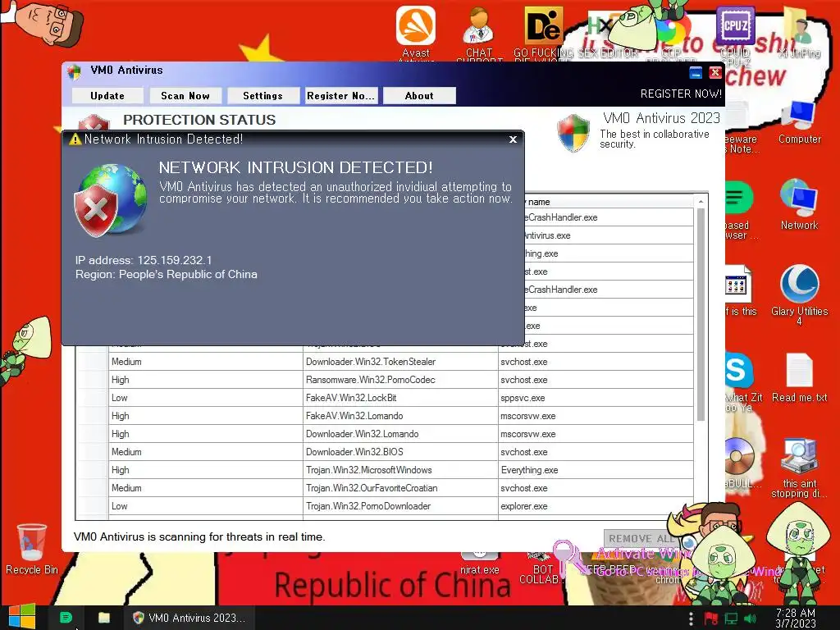Click the VM0 Antivirus title bar icon
The image size is (840, 630).
click(75, 71)
